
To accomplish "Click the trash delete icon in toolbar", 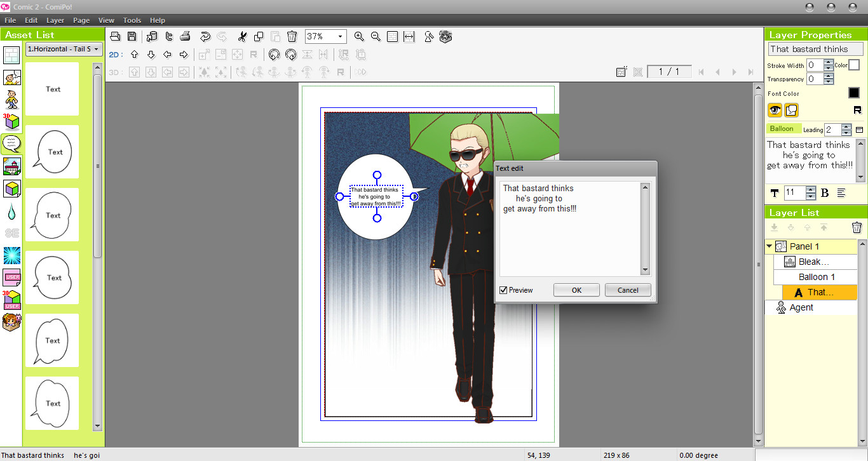I will (x=292, y=37).
